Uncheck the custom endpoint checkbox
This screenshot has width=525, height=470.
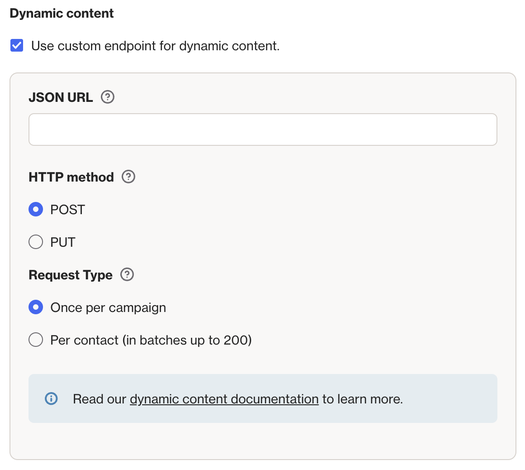pos(17,46)
